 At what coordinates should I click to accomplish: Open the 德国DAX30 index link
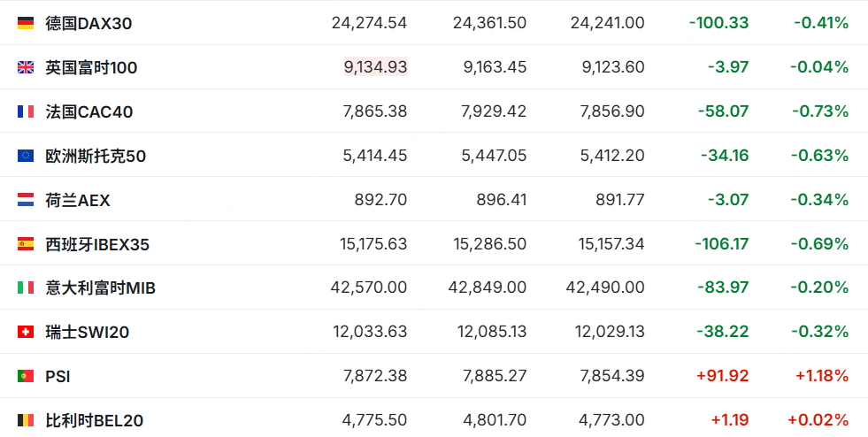tap(88, 24)
